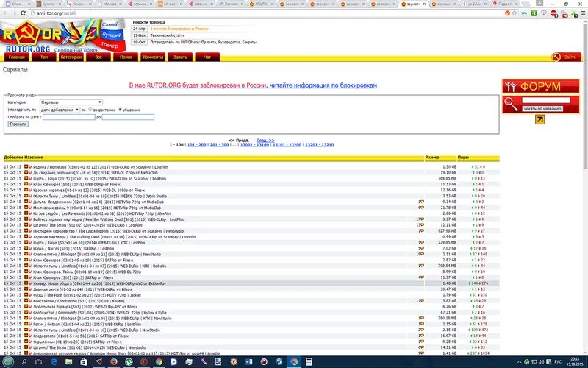Image resolution: width=588 pixels, height=368 pixels.
Task: Open Готэм / Gotham torrent link
Action: 87,324
